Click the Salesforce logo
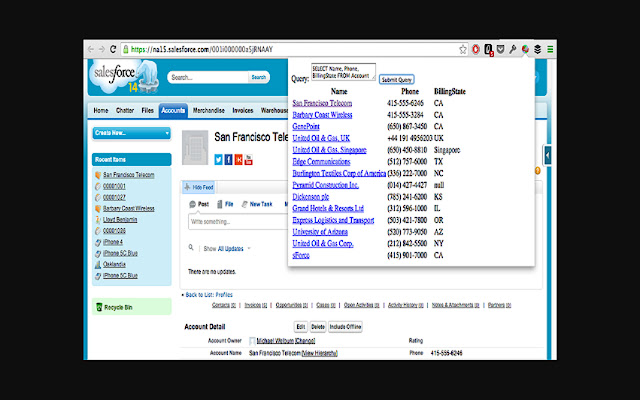The height and width of the screenshot is (400, 640). [122, 77]
